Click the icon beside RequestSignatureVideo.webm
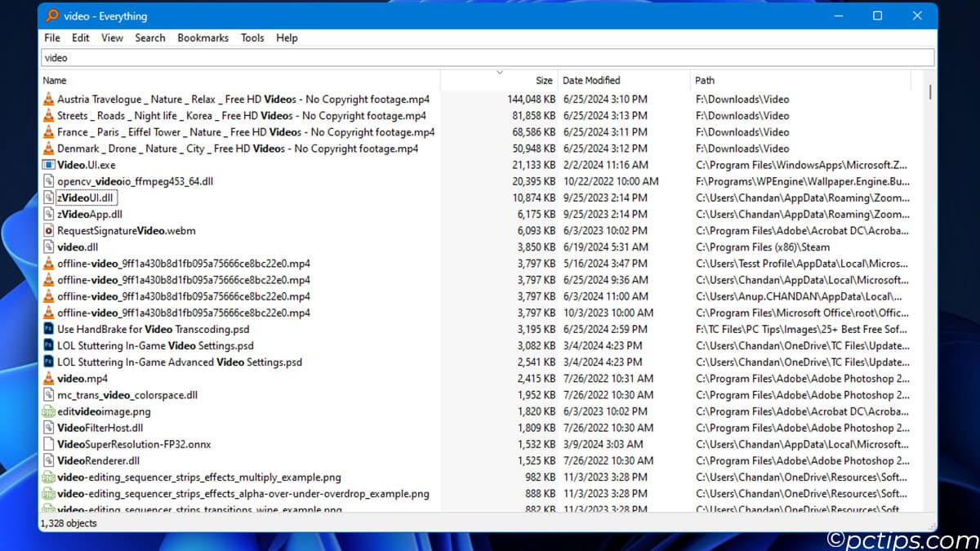Viewport: 980px width, 551px height. [48, 231]
